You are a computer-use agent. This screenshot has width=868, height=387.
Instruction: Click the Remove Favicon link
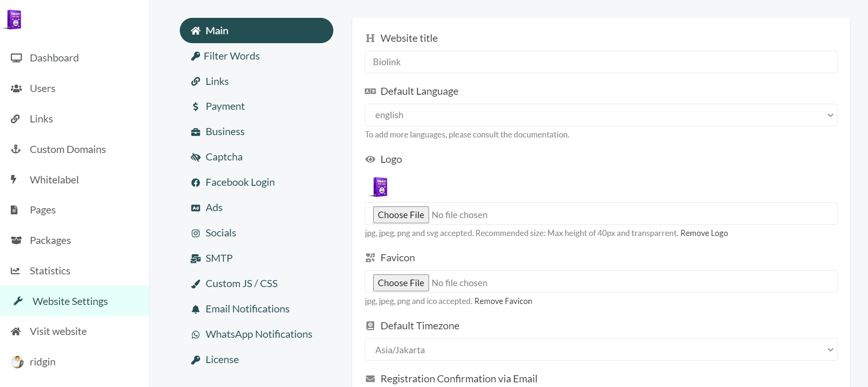coord(503,301)
